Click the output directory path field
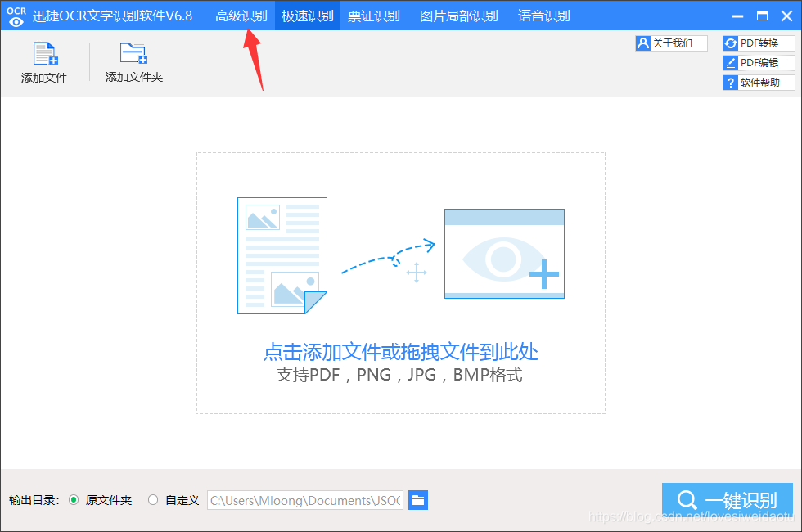The width and height of the screenshot is (802, 532). pos(304,500)
